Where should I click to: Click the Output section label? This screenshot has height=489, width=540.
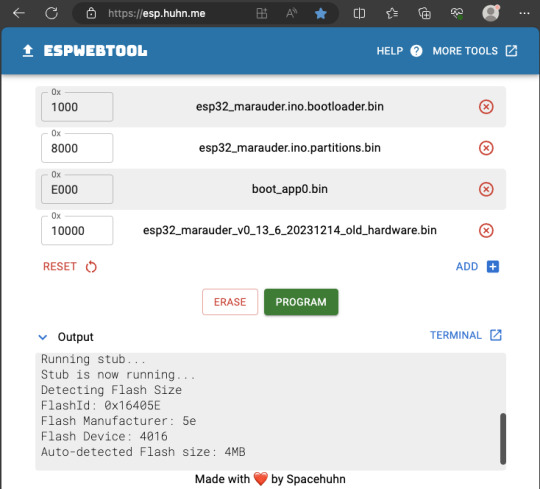[x=75, y=337]
